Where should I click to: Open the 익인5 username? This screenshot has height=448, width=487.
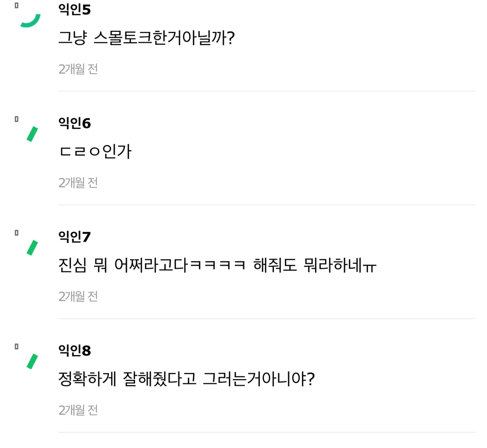point(74,10)
